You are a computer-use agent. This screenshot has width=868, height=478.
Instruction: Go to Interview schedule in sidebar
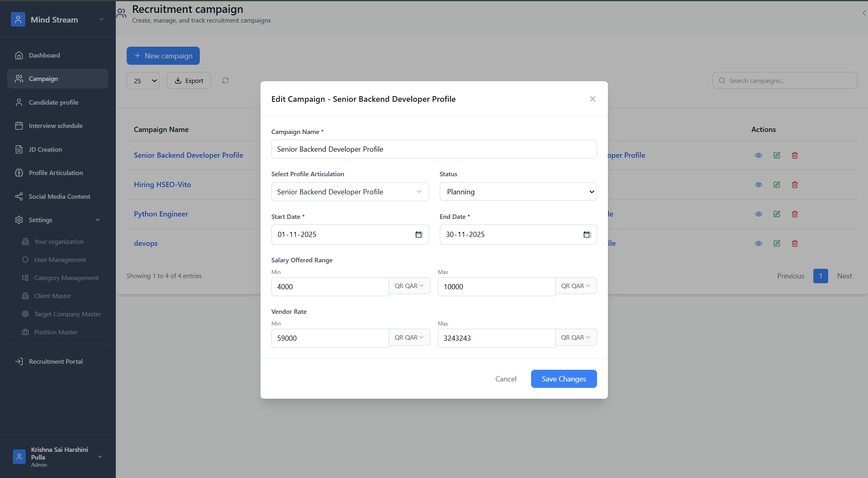(55, 126)
